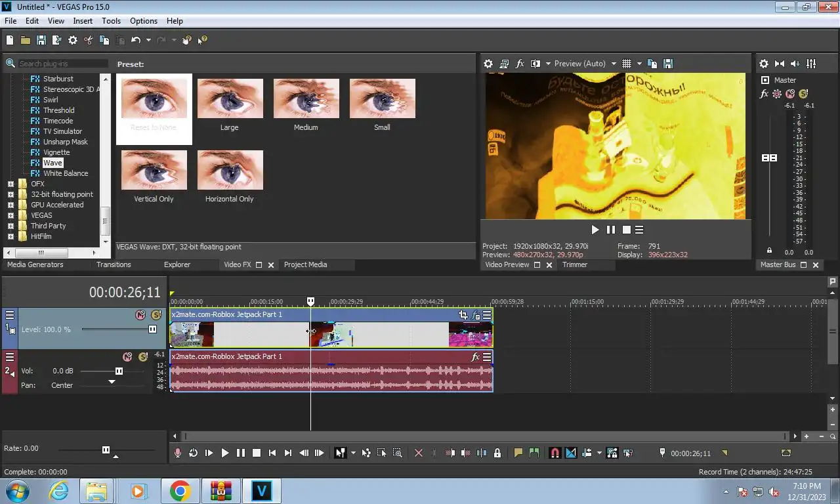
Task: Click the timeline Record microphone button
Action: point(177,453)
